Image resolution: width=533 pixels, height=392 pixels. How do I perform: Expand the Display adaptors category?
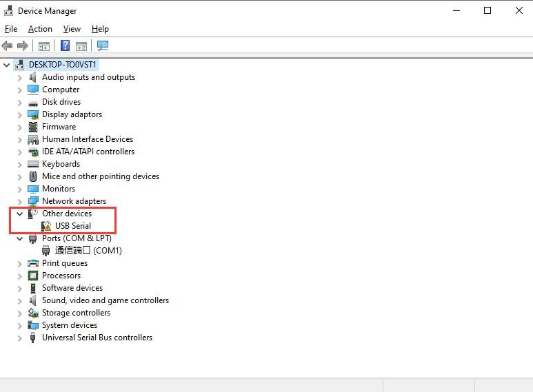(x=20, y=115)
